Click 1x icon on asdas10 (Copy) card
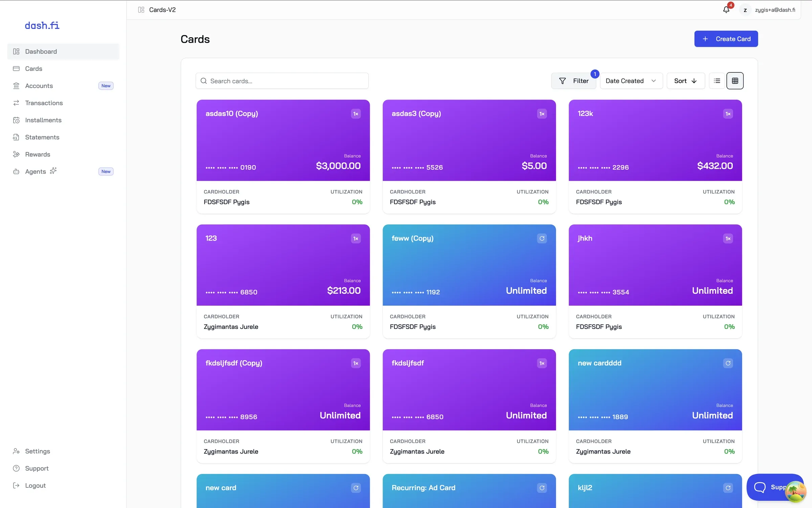Screen dimensions: 812x508 click(356, 114)
